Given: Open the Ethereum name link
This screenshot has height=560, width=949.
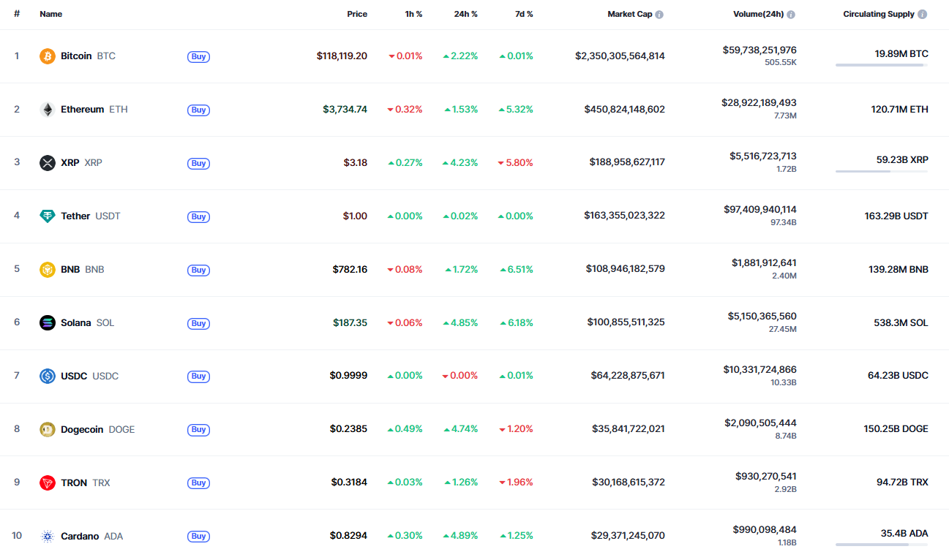Looking at the screenshot, I should (x=82, y=110).
